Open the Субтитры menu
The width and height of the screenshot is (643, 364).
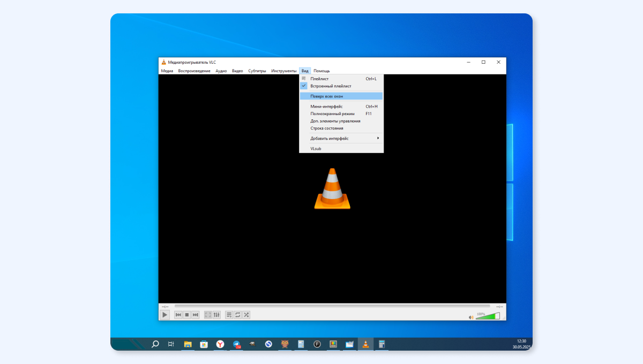[x=257, y=71]
